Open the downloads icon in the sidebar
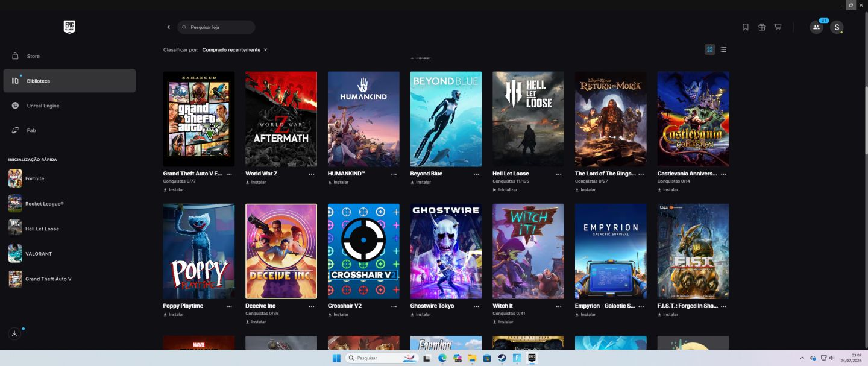The height and width of the screenshot is (366, 868). [15, 333]
